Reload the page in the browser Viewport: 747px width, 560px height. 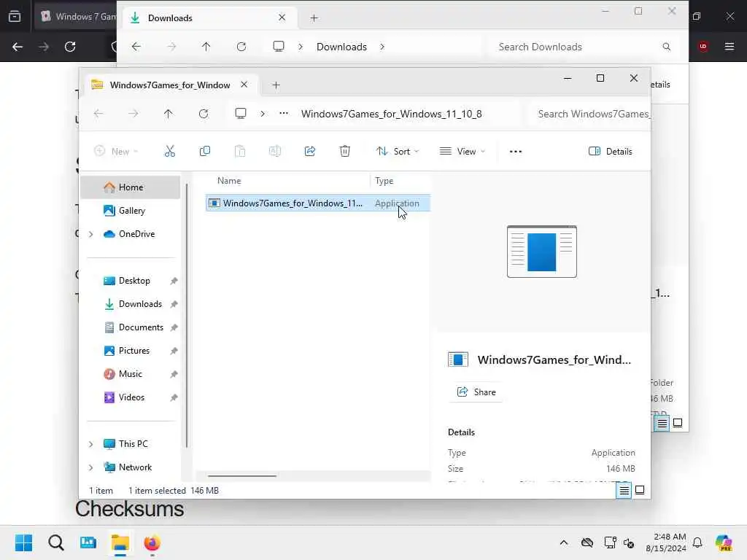[x=70, y=47]
